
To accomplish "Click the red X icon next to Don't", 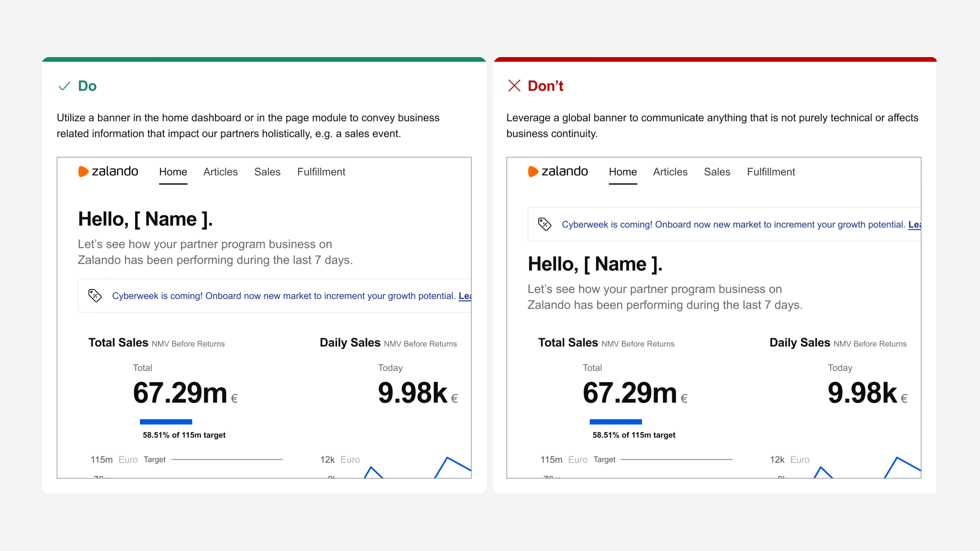I will coord(514,85).
